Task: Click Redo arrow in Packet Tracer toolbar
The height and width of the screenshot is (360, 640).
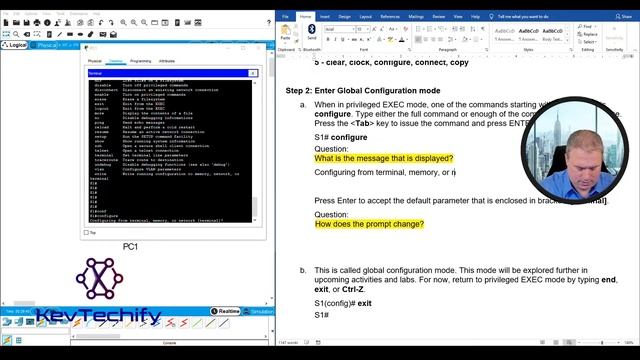Action: [x=111, y=22]
